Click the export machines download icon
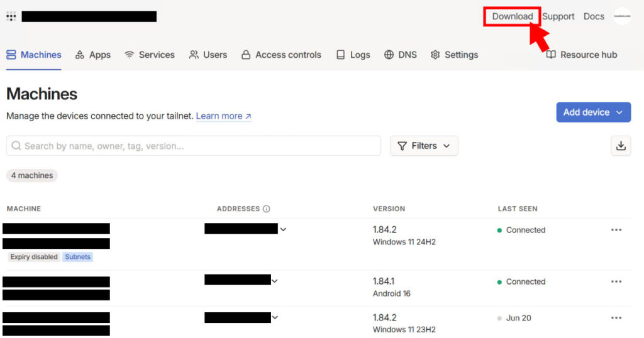 click(x=621, y=146)
